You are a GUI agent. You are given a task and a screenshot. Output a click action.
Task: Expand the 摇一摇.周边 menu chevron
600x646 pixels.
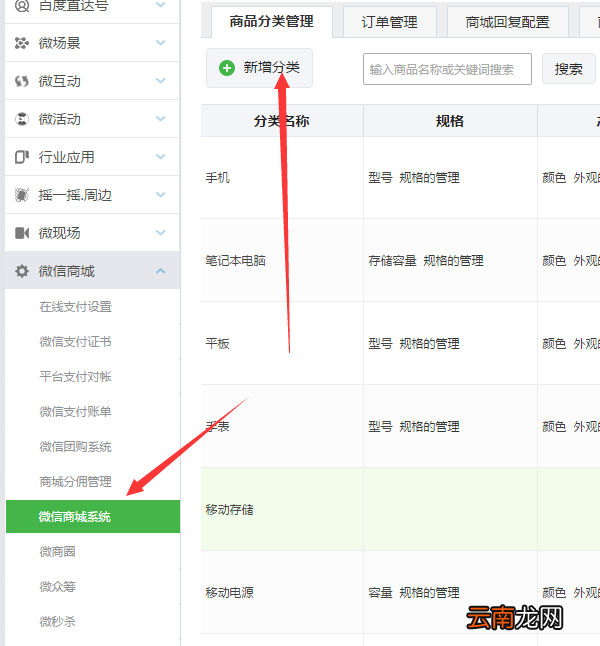click(161, 194)
